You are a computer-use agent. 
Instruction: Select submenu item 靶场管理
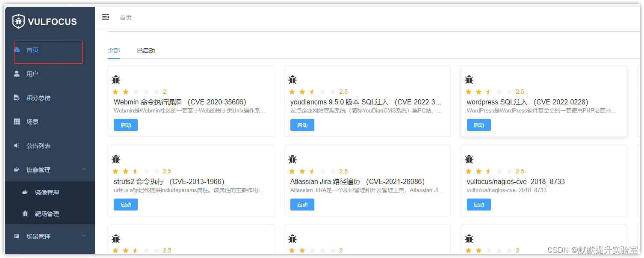[x=50, y=214]
